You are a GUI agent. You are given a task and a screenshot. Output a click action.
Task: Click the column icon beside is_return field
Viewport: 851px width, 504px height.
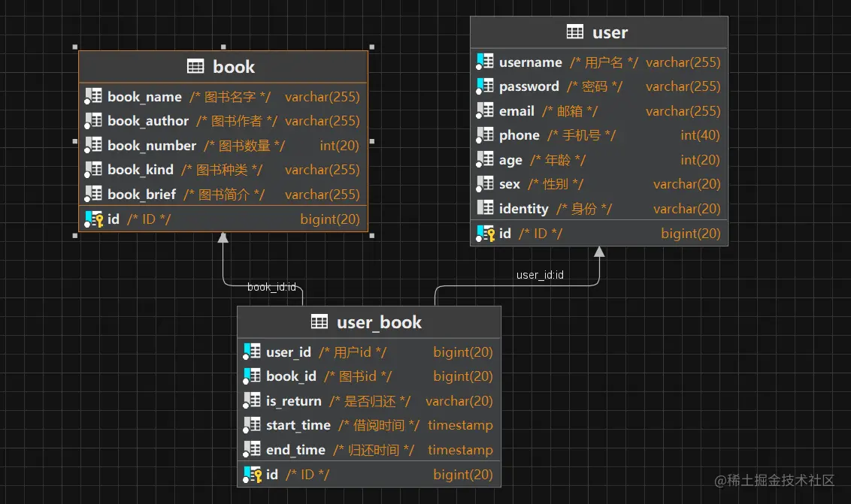[x=251, y=400]
